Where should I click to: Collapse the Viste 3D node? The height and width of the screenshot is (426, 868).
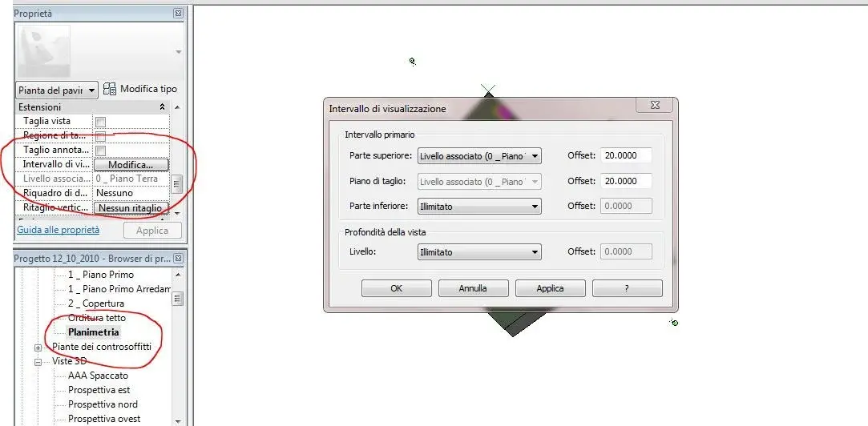point(38,363)
